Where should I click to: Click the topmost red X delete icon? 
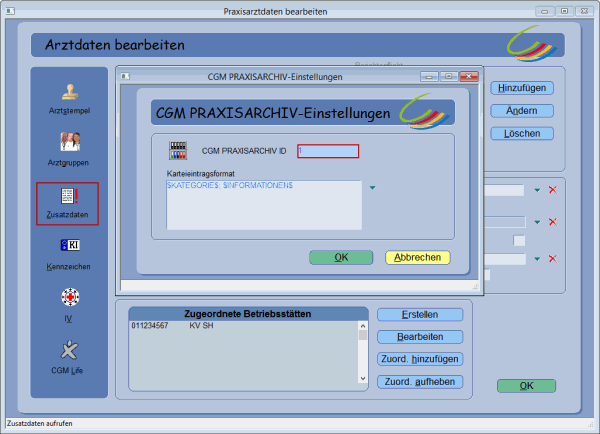pos(552,190)
